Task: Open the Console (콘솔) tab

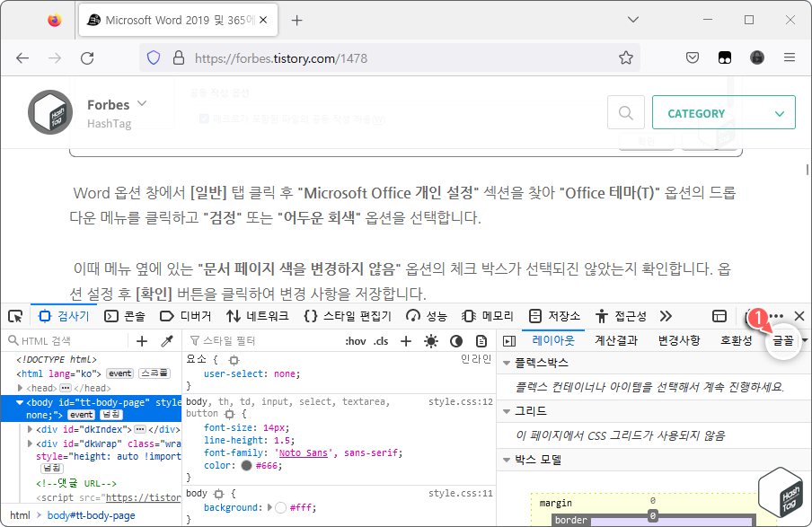Action: pyautogui.click(x=125, y=316)
